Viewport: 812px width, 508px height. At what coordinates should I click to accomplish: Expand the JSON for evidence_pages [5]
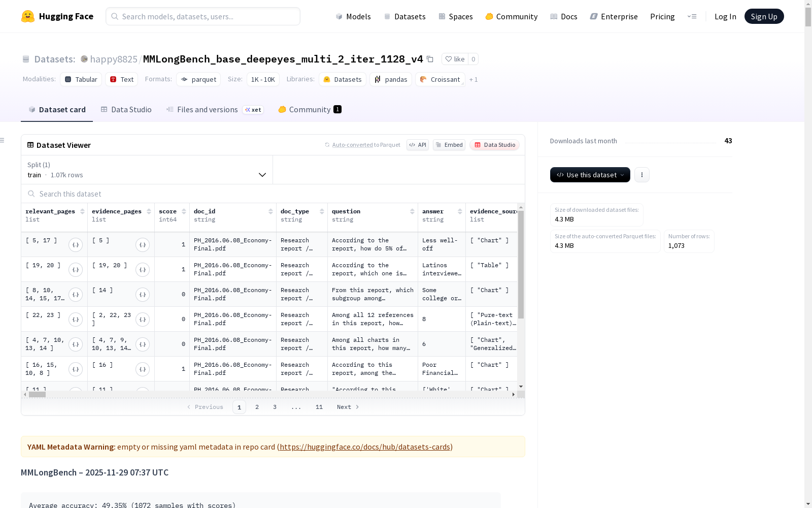coord(143,245)
